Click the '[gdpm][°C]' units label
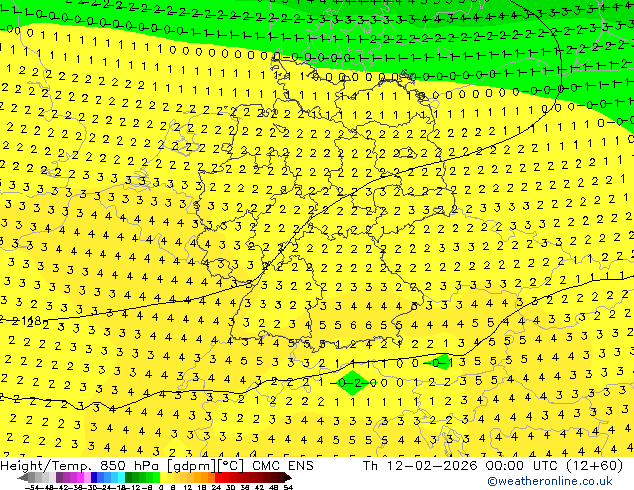 click(205, 466)
